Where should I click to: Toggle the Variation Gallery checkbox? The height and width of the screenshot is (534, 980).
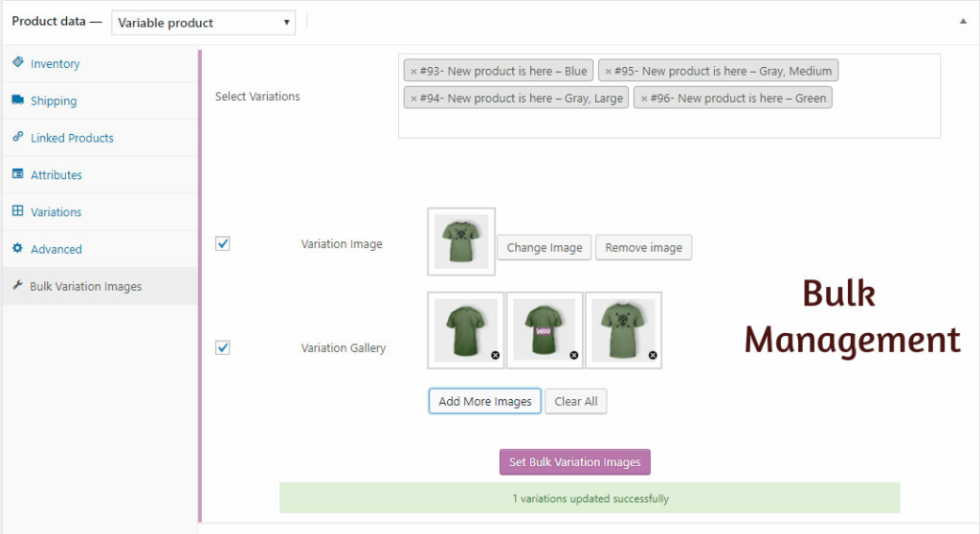click(x=223, y=347)
